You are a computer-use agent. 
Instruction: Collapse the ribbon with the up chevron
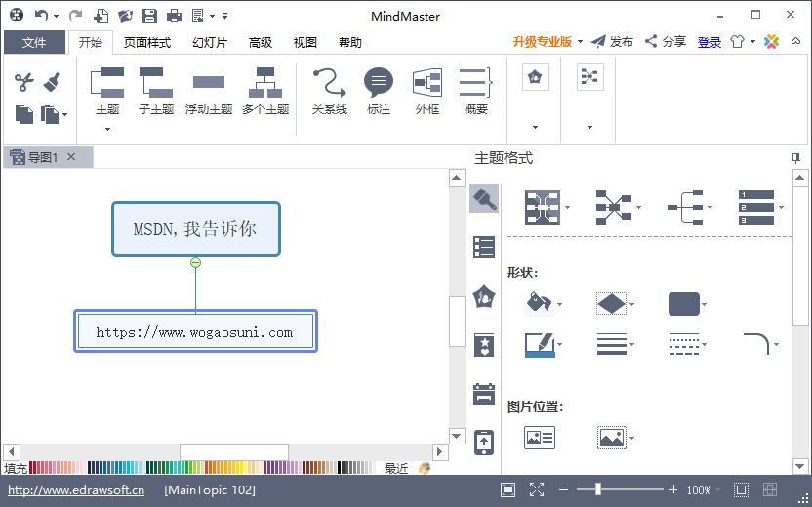796,41
